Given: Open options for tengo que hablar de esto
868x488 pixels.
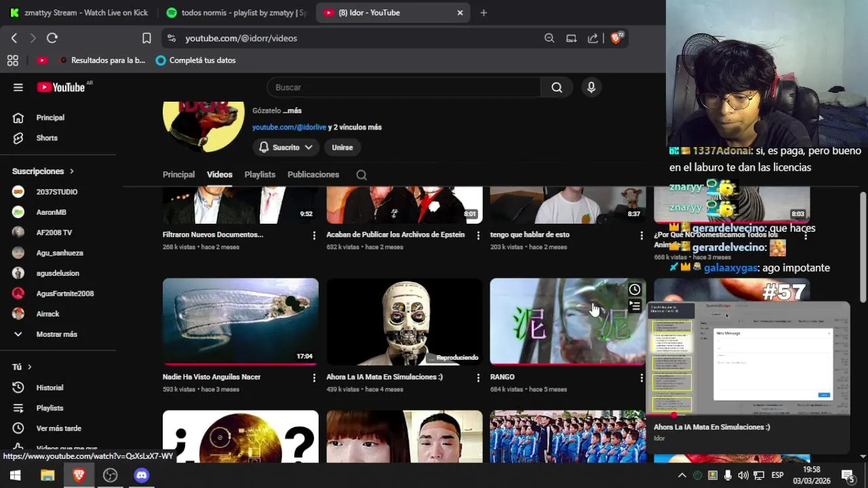Looking at the screenshot, I should coord(642,235).
